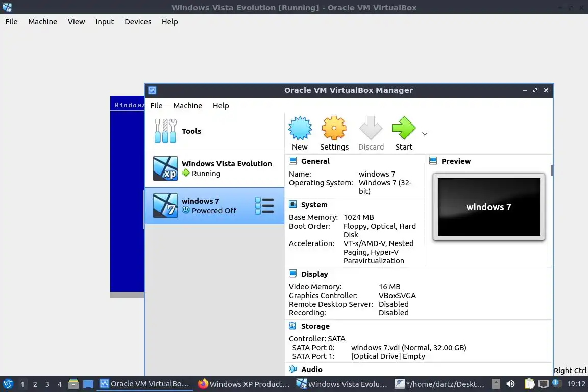Switch to Windows XP Product Firefox entry

pyautogui.click(x=244, y=384)
